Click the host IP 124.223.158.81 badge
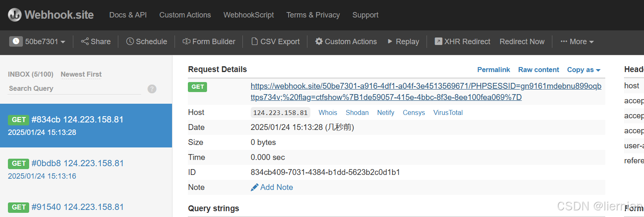 280,112
